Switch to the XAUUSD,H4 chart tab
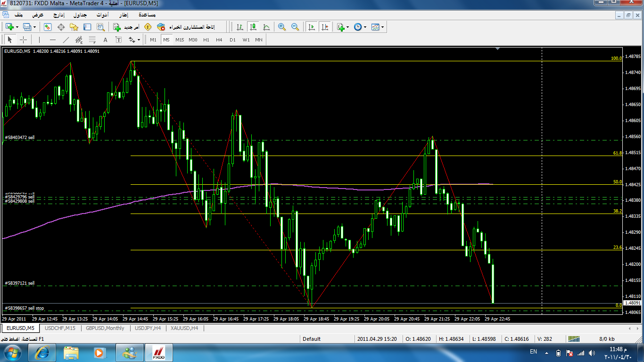 pyautogui.click(x=184, y=328)
